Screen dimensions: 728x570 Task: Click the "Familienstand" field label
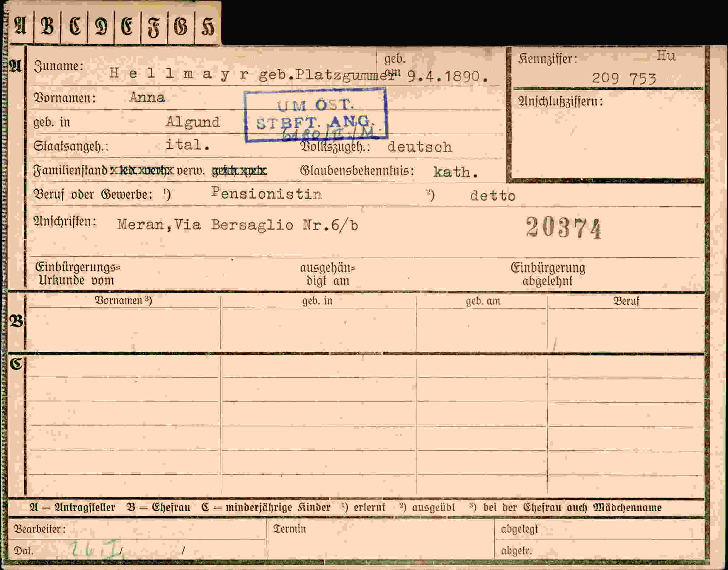(70, 171)
